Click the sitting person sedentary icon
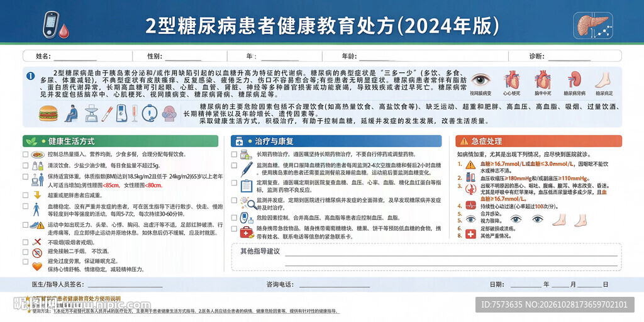 coord(71,113)
